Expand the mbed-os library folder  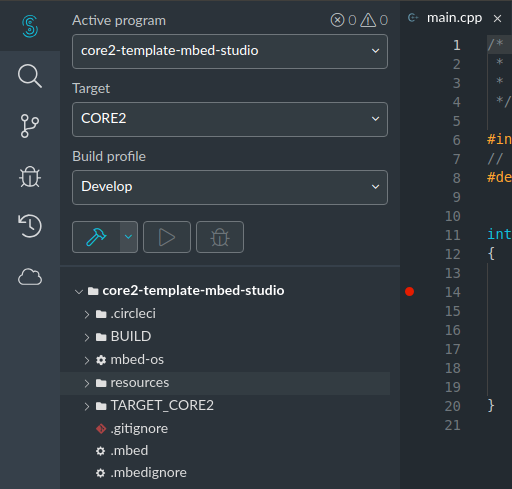point(87,360)
